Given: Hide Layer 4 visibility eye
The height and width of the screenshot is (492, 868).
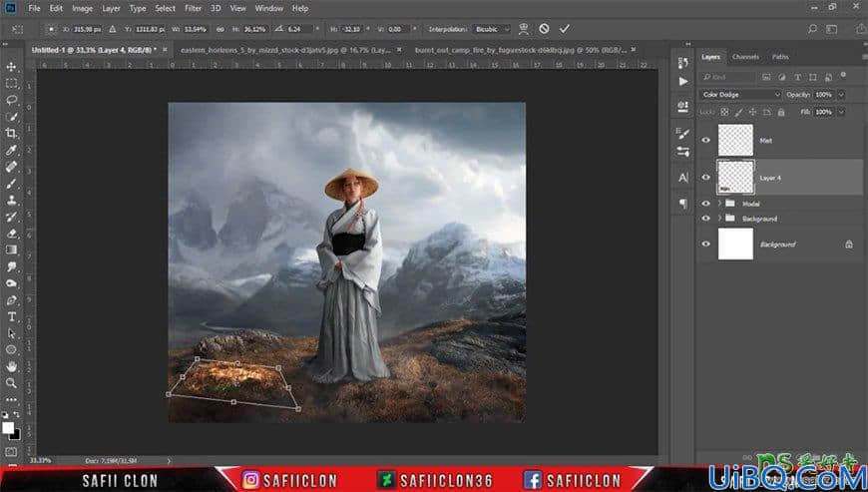Looking at the screenshot, I should 705,177.
